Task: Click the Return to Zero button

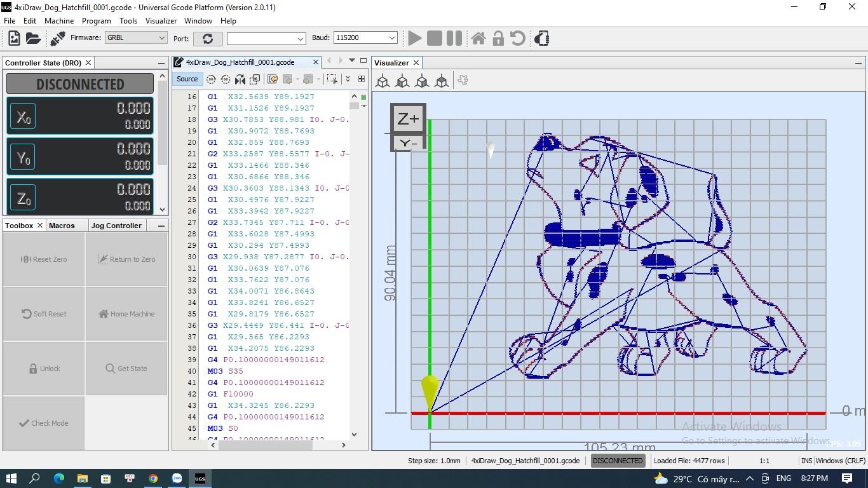Action: pyautogui.click(x=126, y=259)
